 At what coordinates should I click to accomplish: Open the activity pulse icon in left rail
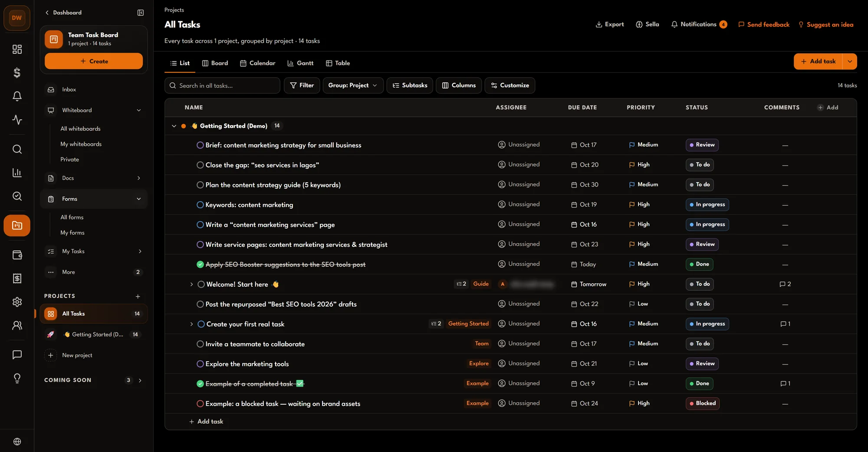point(17,119)
